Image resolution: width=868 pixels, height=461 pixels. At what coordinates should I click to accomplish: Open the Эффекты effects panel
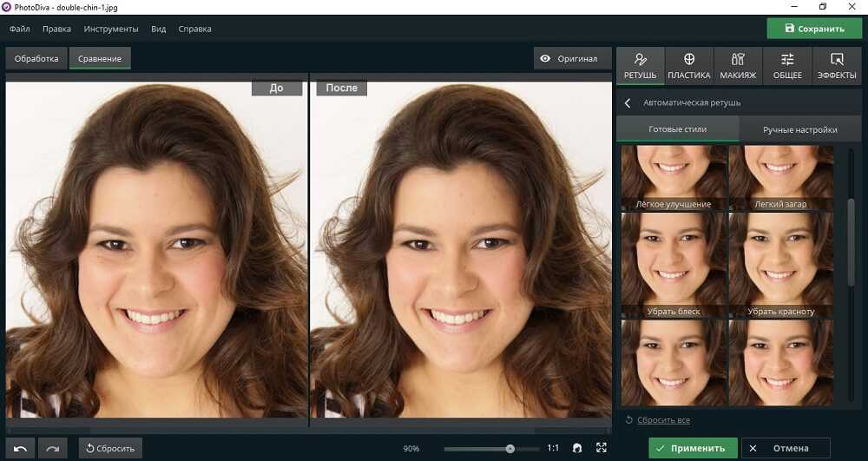837,66
